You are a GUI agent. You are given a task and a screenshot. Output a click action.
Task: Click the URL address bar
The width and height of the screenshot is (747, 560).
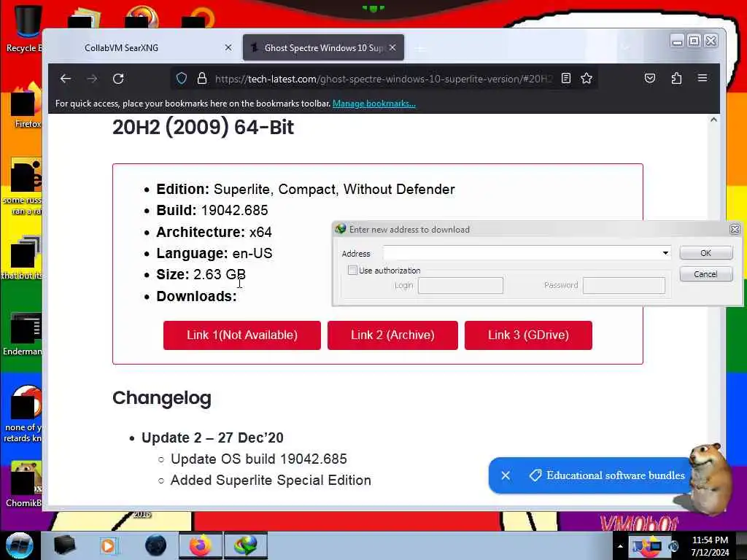tap(383, 79)
